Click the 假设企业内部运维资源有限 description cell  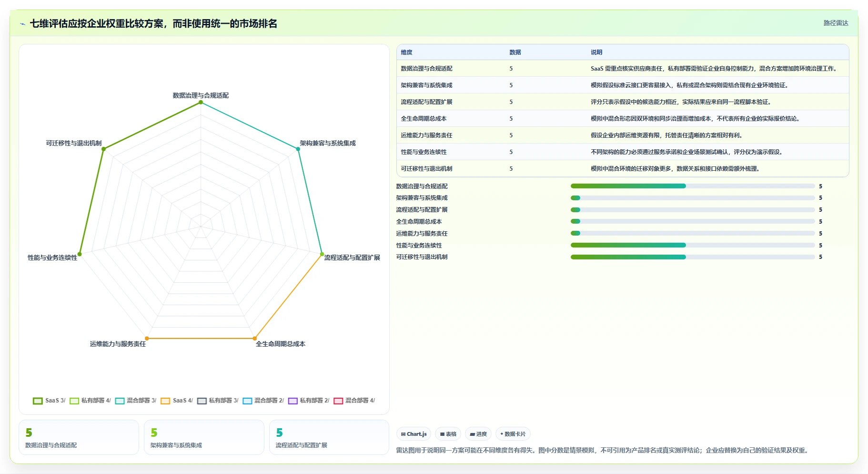[667, 135]
